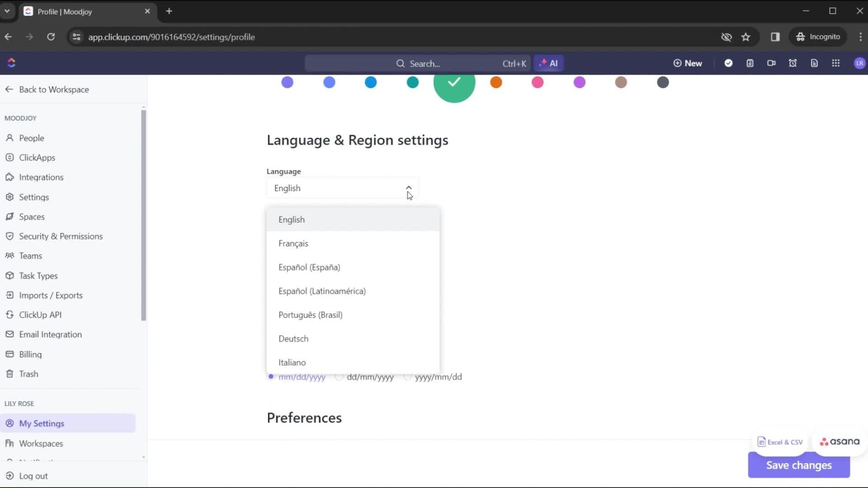Select Deutsch from language dropdown
Screen dimensions: 868x488
(292, 338)
